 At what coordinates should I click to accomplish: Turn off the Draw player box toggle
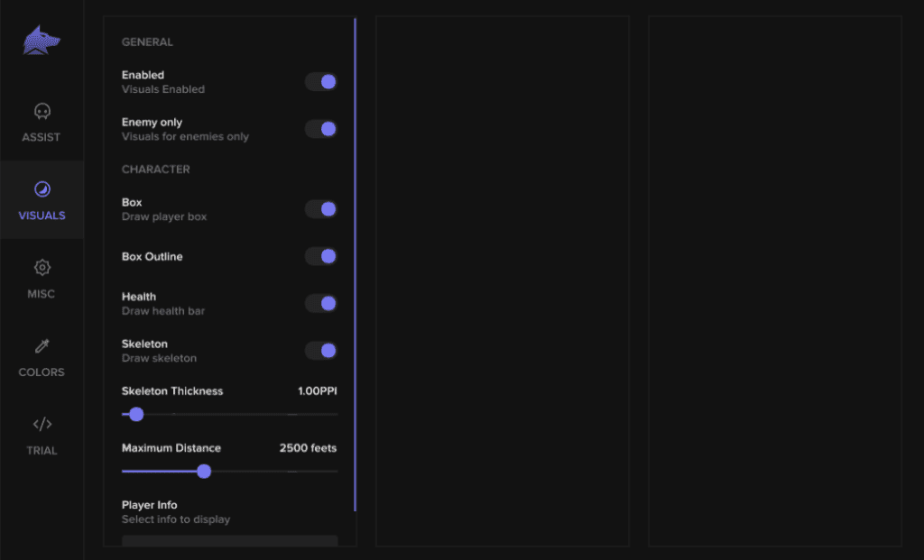click(320, 209)
